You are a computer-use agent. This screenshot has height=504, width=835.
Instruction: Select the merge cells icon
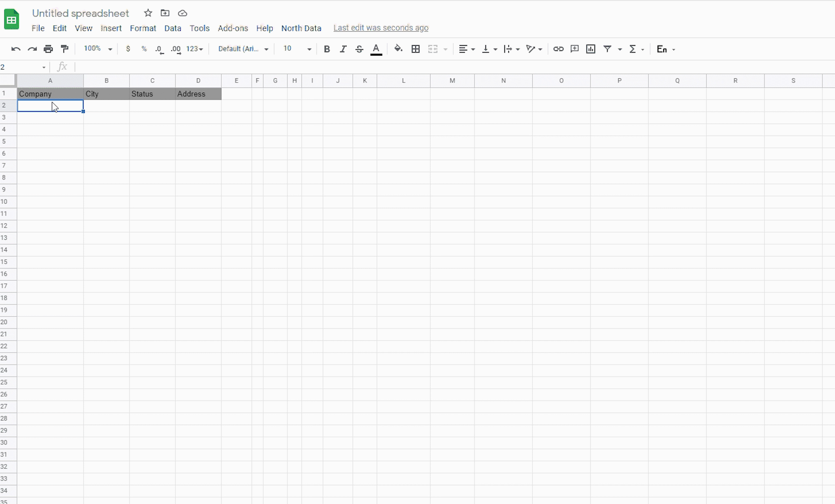(x=433, y=49)
